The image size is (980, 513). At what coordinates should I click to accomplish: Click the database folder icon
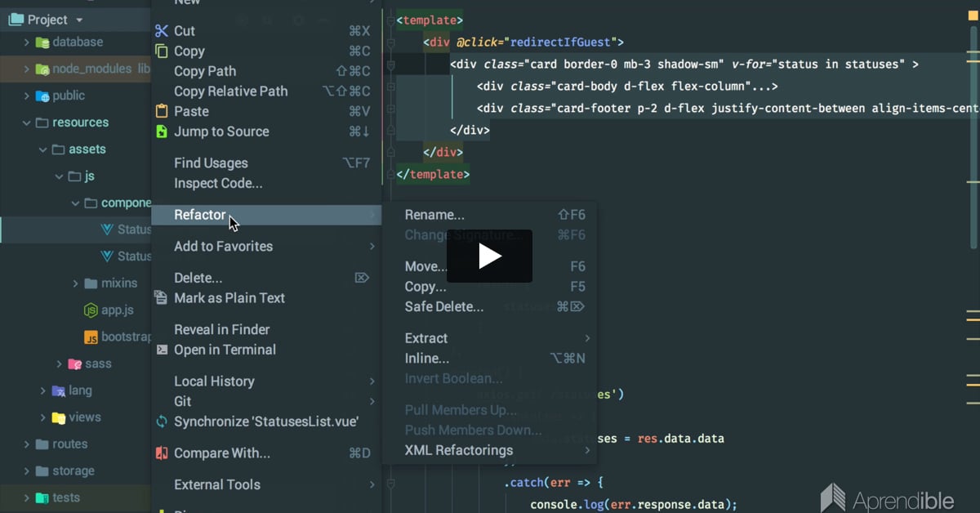point(42,42)
